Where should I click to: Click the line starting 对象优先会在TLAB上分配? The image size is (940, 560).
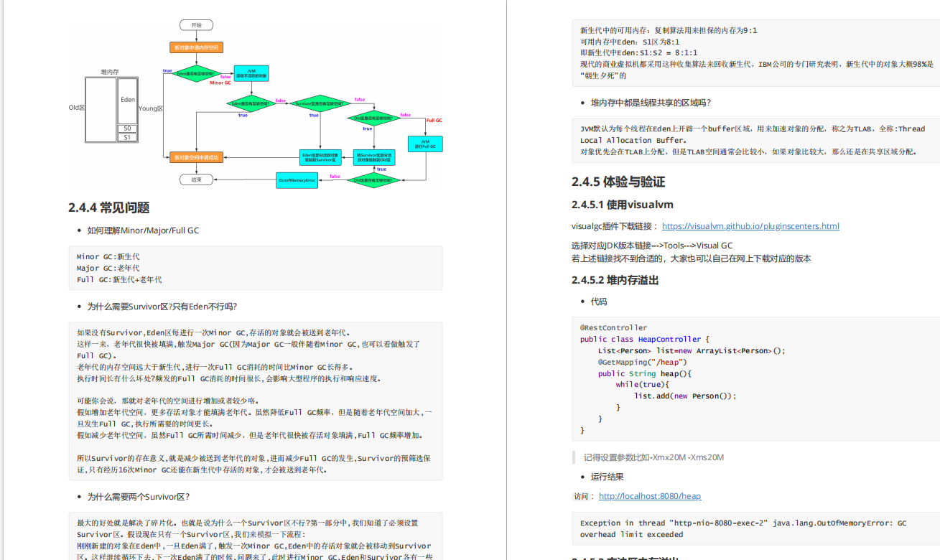click(749, 151)
